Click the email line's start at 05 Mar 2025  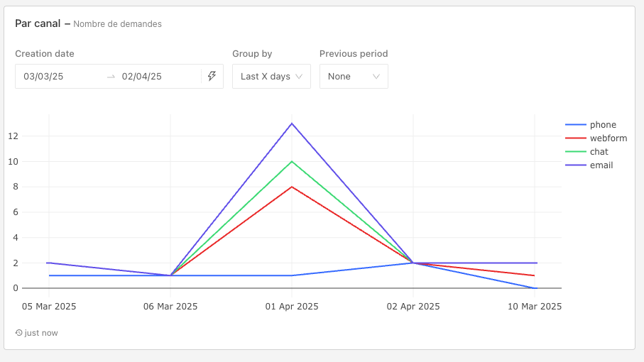click(49, 263)
